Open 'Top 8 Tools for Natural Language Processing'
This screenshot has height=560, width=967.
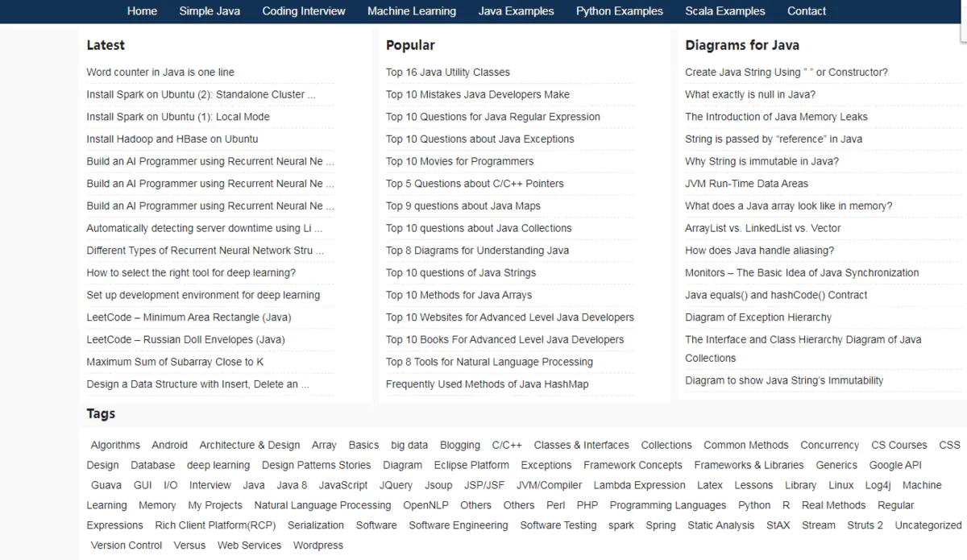click(x=489, y=362)
